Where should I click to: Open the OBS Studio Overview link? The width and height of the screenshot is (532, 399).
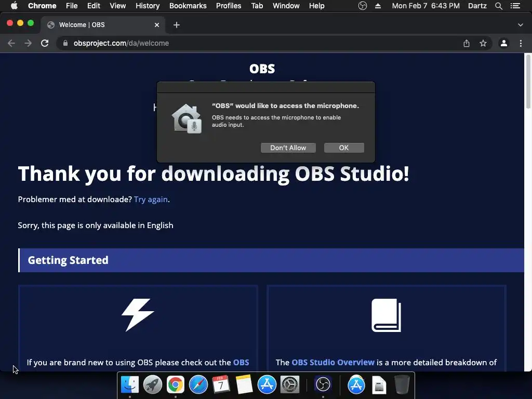333,362
